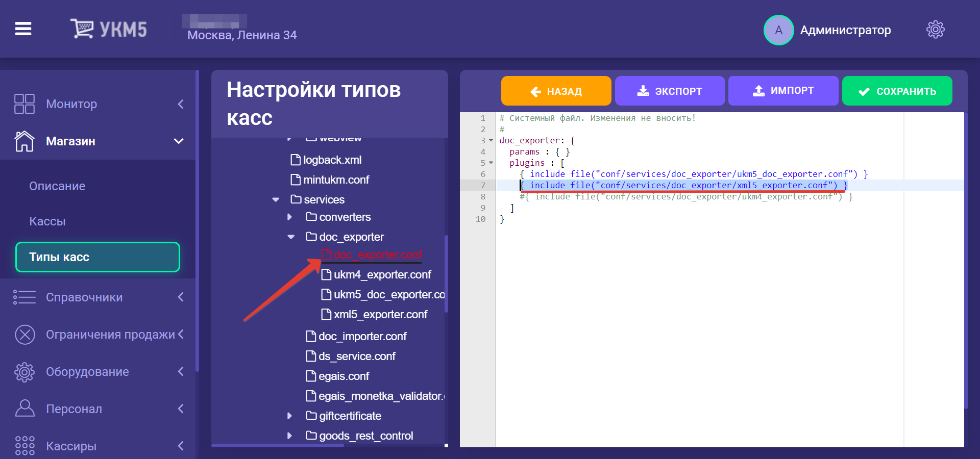Expand the Кассиры chevron

click(181, 446)
